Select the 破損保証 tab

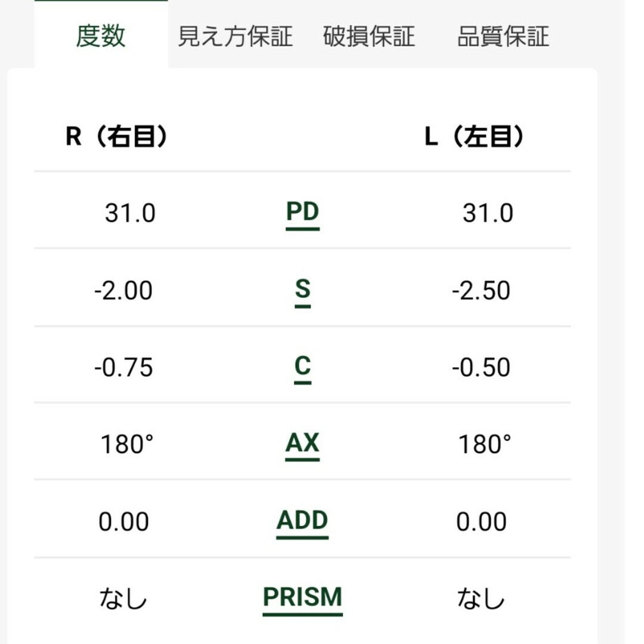pyautogui.click(x=369, y=36)
